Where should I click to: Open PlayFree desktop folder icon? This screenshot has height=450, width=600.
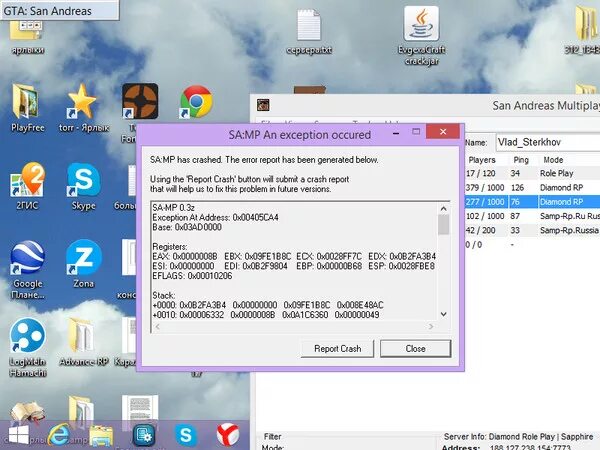tap(27, 108)
